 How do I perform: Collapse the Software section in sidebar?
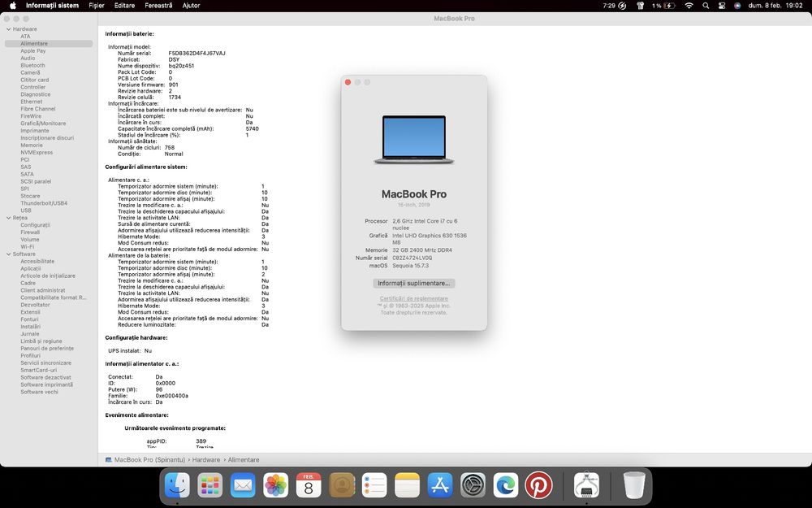pos(9,254)
